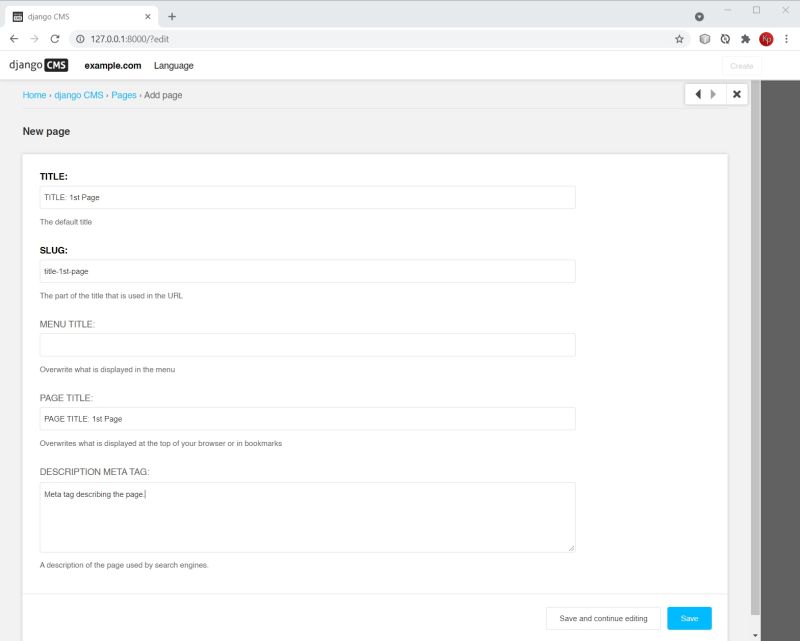Click the previous arrow in the sidebar pager
This screenshot has width=800, height=641.
pos(697,94)
